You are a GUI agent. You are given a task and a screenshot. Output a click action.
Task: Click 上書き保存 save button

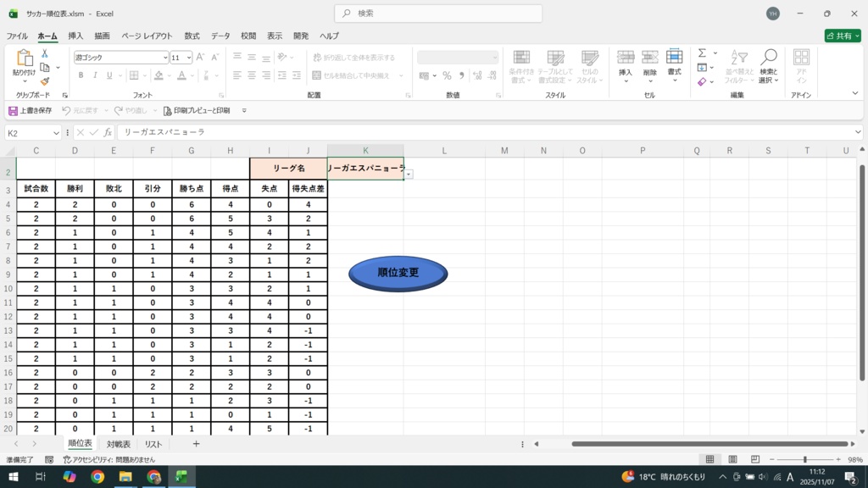point(31,111)
